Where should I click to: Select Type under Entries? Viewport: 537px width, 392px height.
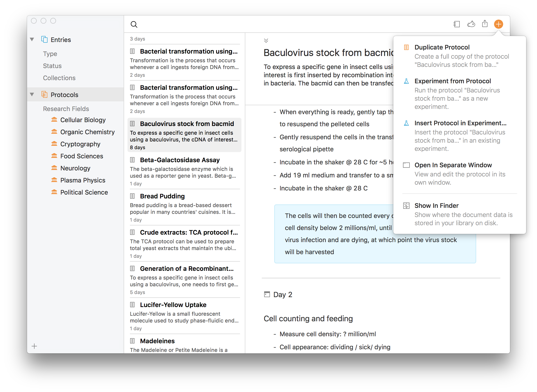pos(50,54)
